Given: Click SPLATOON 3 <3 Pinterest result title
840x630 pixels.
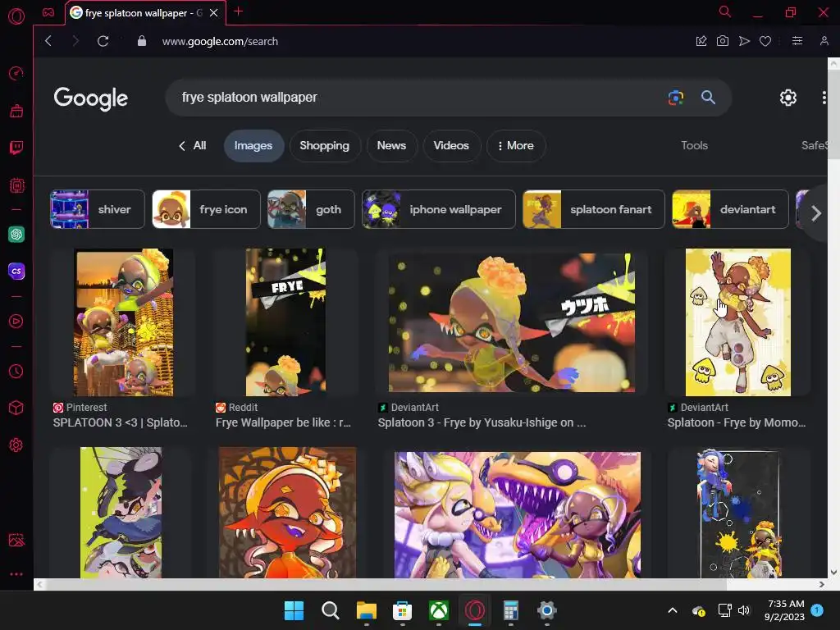Looking at the screenshot, I should pyautogui.click(x=120, y=422).
